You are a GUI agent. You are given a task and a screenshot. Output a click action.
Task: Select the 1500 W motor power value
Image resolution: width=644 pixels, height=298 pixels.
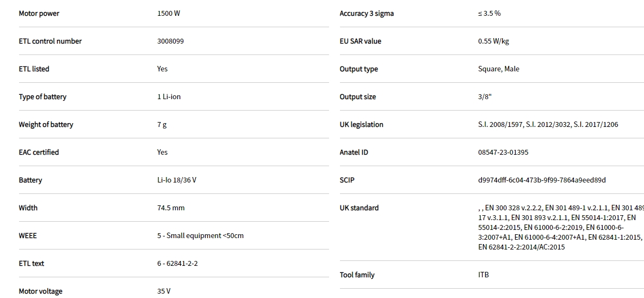169,14
